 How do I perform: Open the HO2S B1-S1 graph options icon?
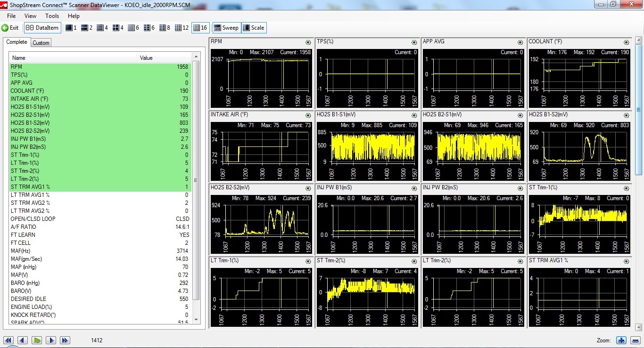[x=414, y=115]
